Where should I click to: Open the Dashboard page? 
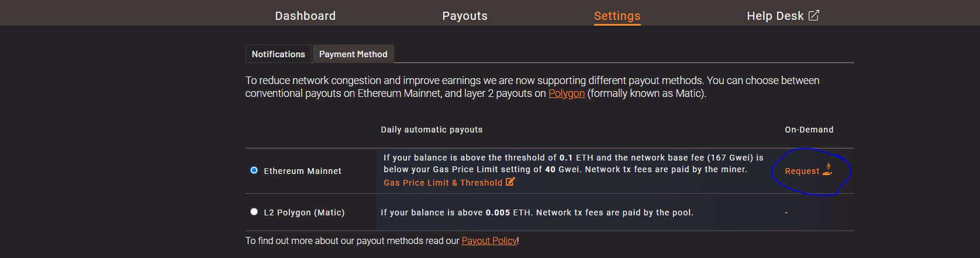(305, 16)
